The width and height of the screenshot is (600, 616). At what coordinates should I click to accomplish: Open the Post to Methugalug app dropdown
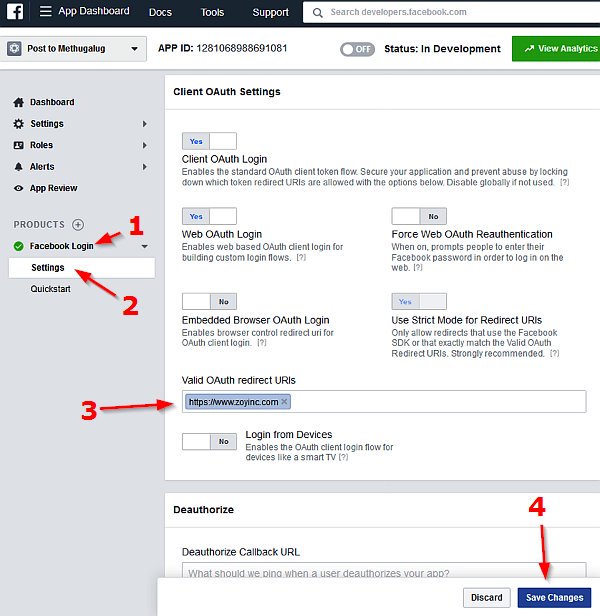[73, 49]
